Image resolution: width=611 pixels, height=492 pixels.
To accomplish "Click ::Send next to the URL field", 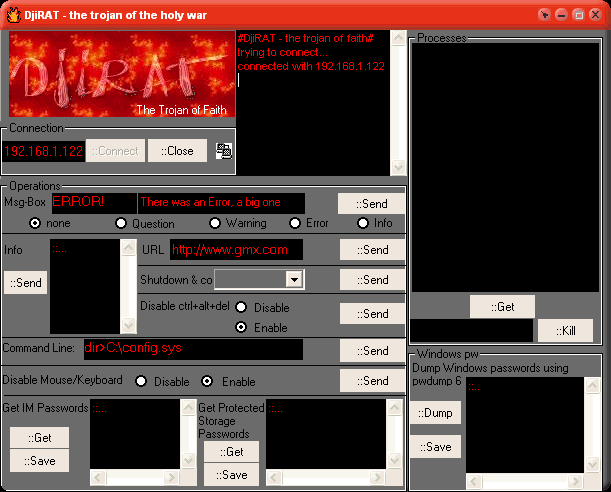I will tap(372, 250).
